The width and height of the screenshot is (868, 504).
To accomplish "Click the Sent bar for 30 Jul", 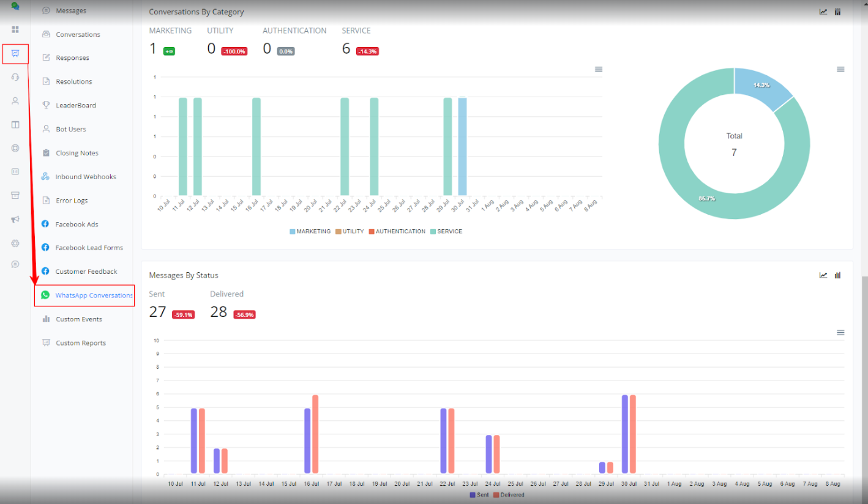I will pos(625,434).
